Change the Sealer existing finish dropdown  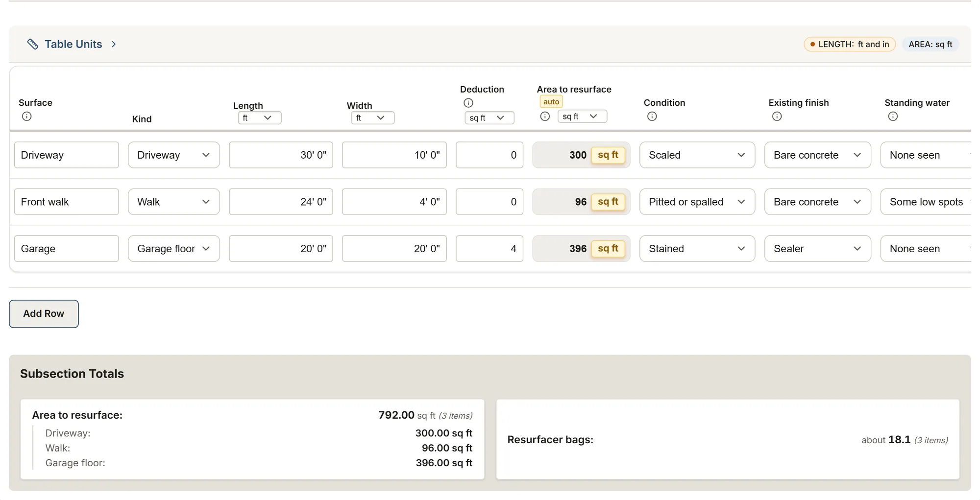(818, 249)
